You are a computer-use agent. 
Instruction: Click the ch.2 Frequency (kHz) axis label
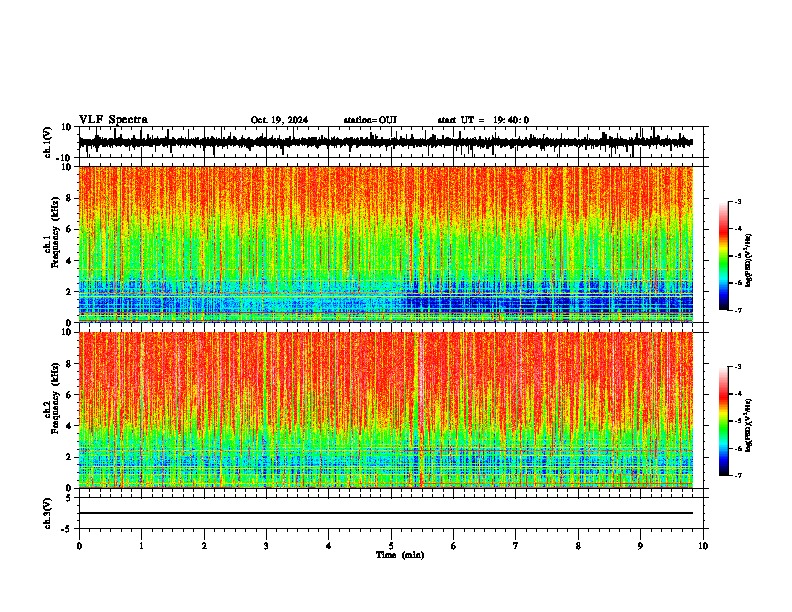tap(55, 398)
